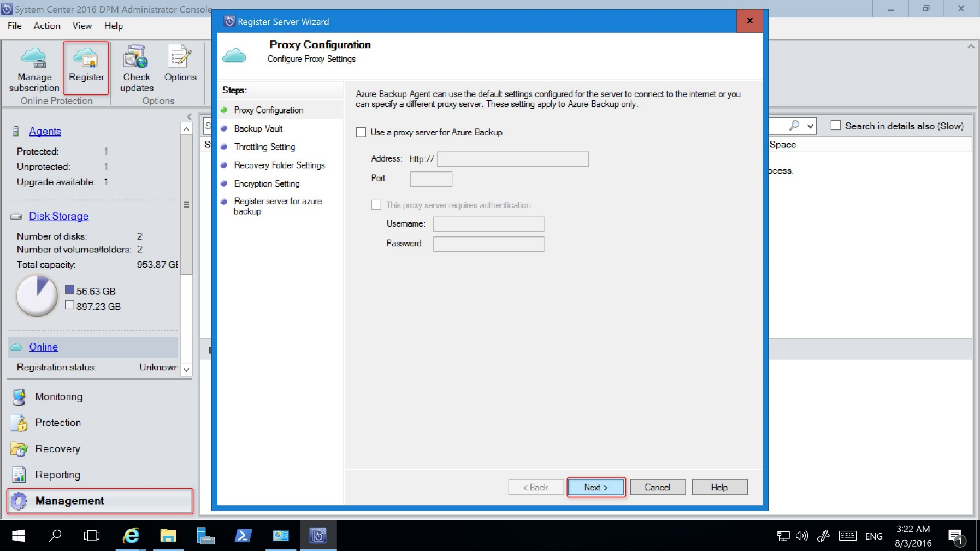Launch PowerShell from the taskbar
This screenshot has height=551, width=980.
244,535
